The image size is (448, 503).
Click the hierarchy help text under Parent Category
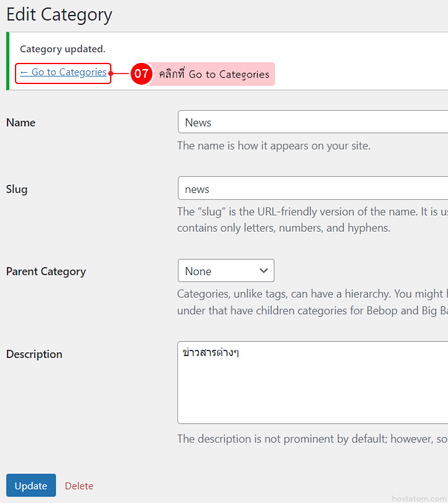coord(311,302)
